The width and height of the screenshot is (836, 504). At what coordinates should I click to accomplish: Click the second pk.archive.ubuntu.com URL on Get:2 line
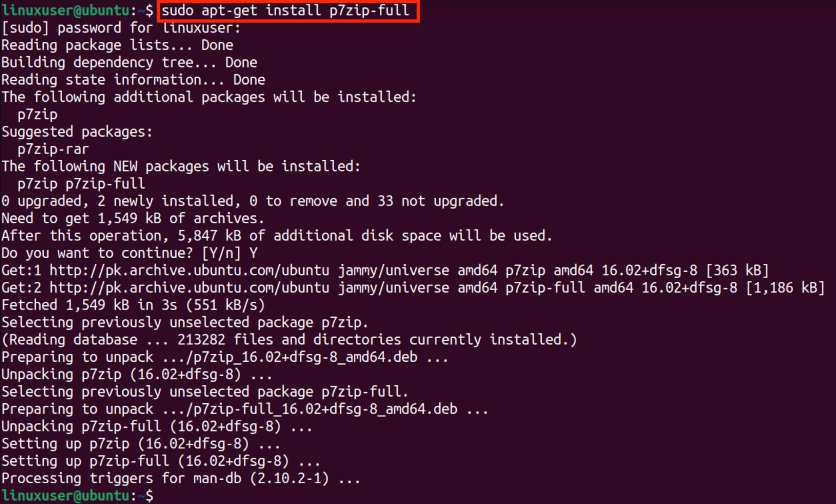click(x=189, y=288)
